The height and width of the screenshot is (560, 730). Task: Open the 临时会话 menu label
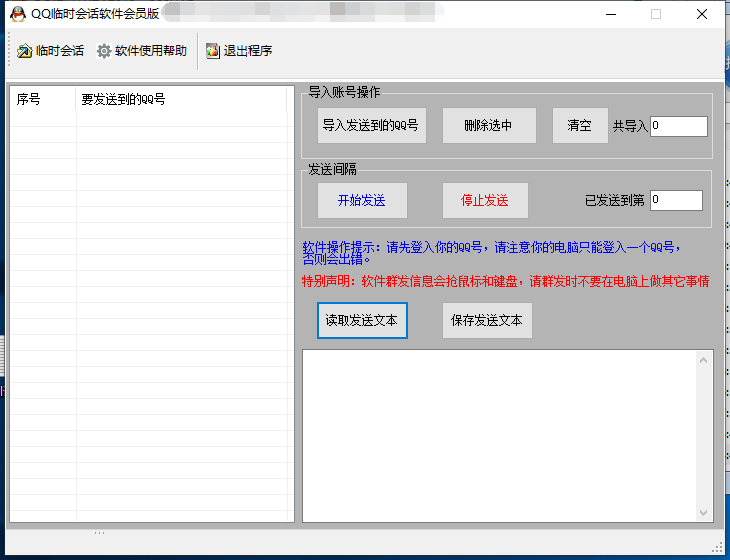pos(60,51)
